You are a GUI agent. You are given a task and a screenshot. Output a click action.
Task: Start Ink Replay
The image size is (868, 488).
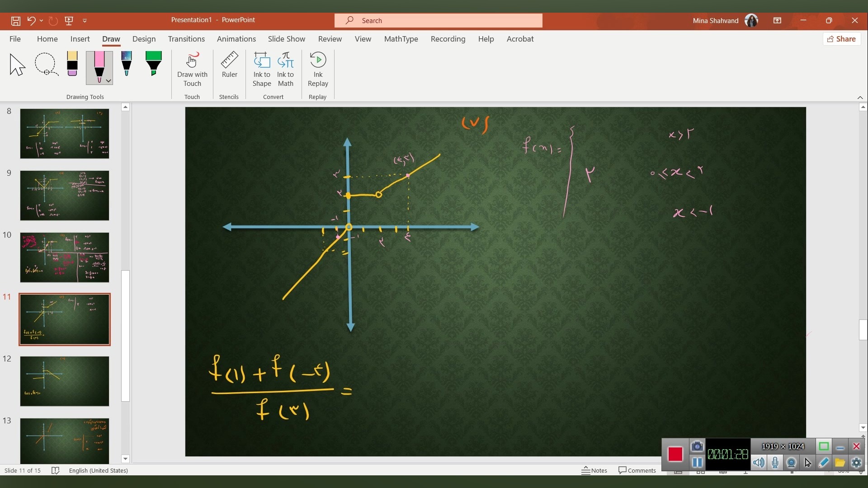[318, 69]
